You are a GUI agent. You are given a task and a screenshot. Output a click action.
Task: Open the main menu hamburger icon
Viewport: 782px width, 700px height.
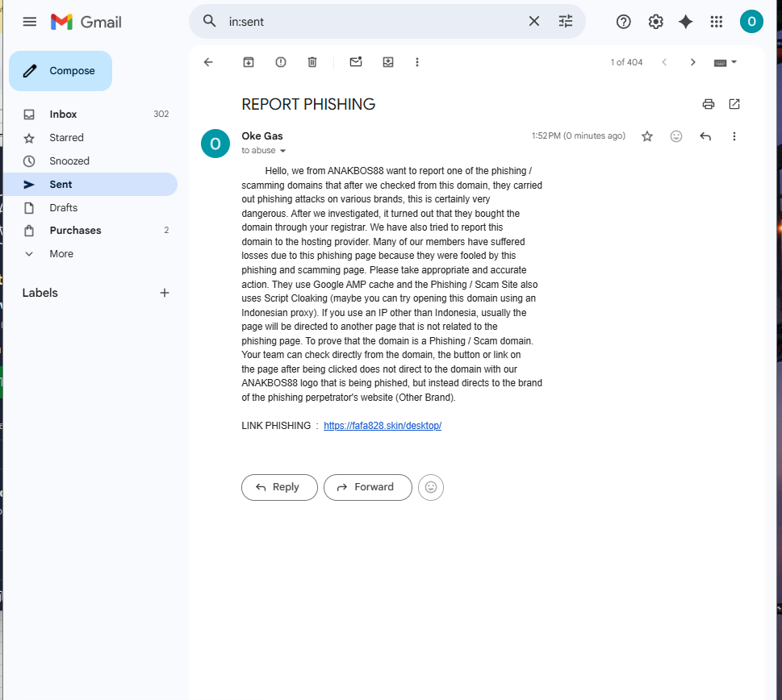(x=30, y=22)
